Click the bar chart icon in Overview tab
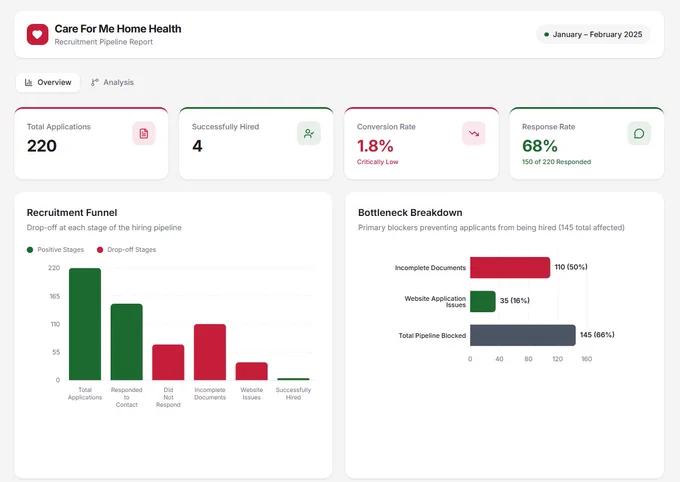This screenshot has height=482, width=680. click(29, 82)
